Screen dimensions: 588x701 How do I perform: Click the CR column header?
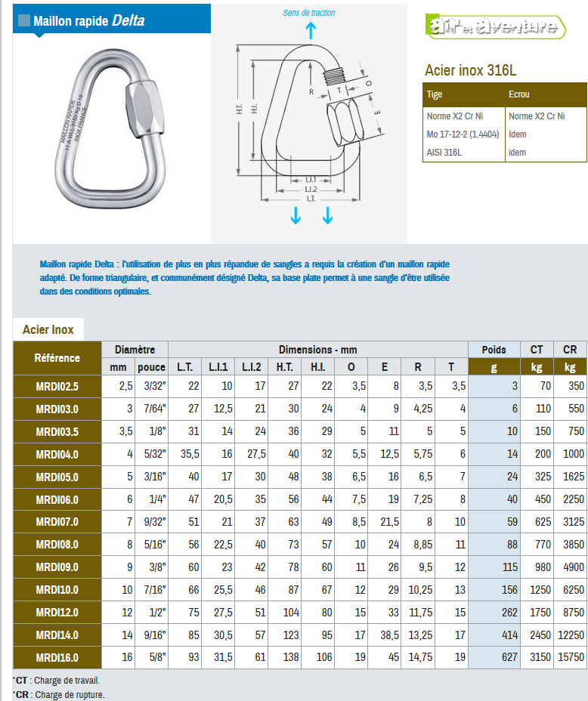(570, 350)
